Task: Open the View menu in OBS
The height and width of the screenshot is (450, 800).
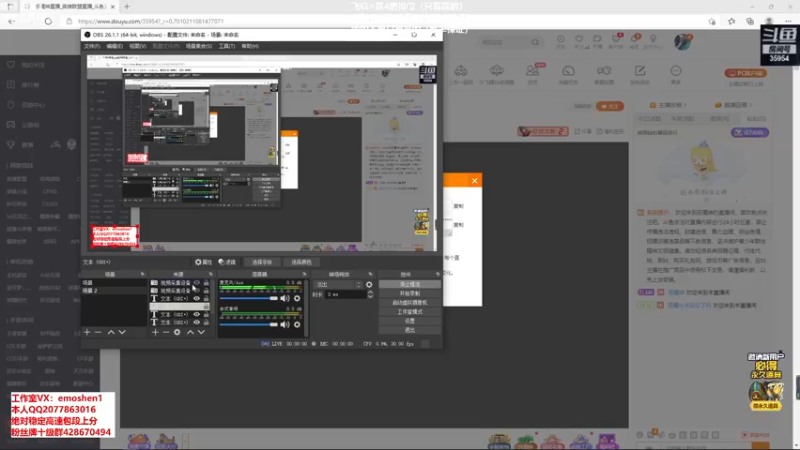Action: click(x=137, y=46)
